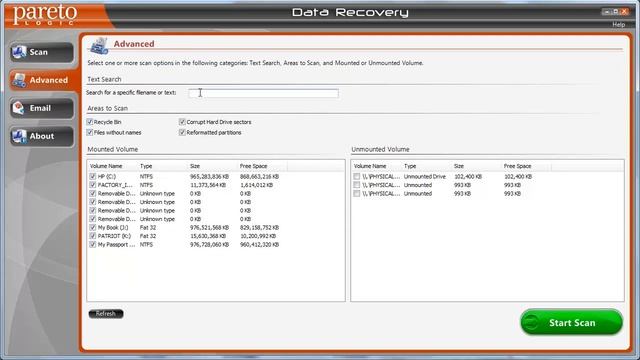The width and height of the screenshot is (640, 360).
Task: Close the Data Recovery window
Action: (x=624, y=12)
